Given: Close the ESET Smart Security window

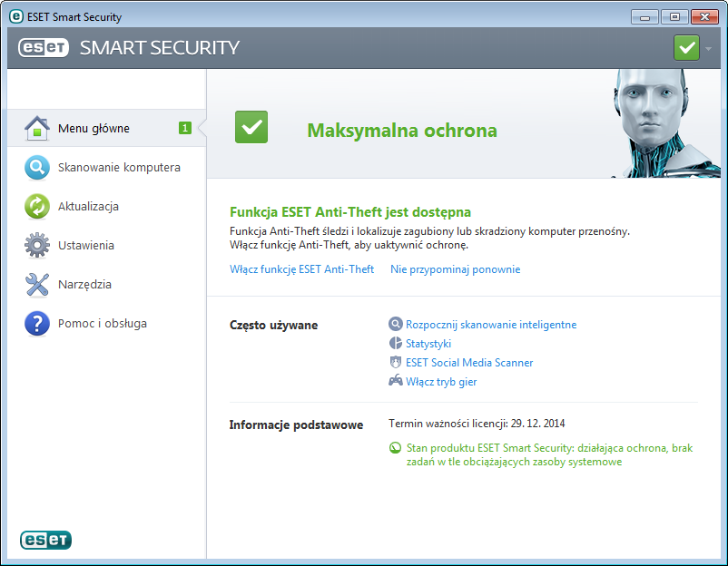Looking at the screenshot, I should point(704,17).
